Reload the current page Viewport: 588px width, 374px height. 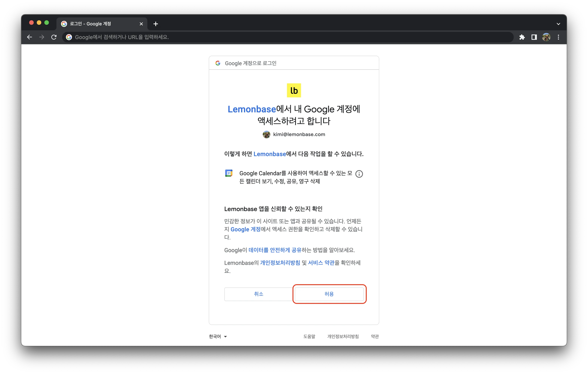click(54, 37)
